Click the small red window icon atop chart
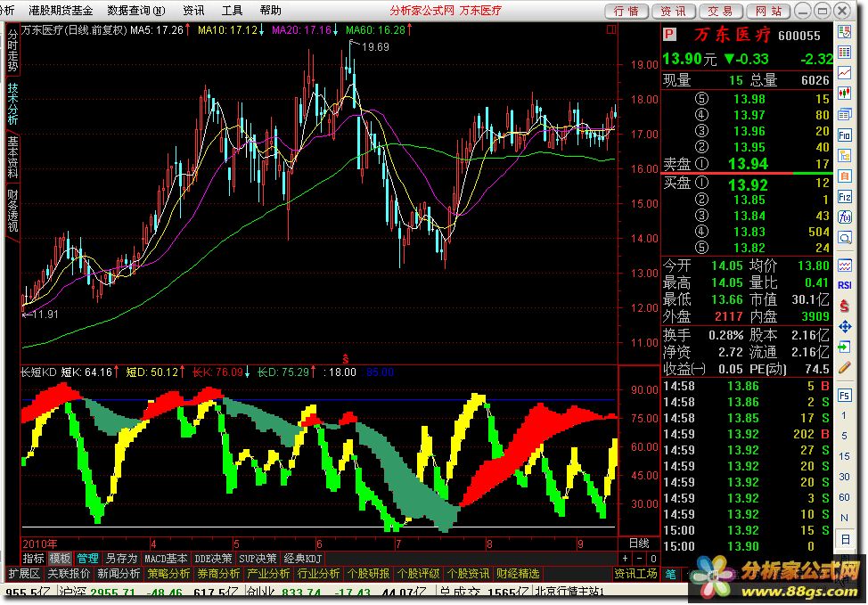 pos(611,29)
